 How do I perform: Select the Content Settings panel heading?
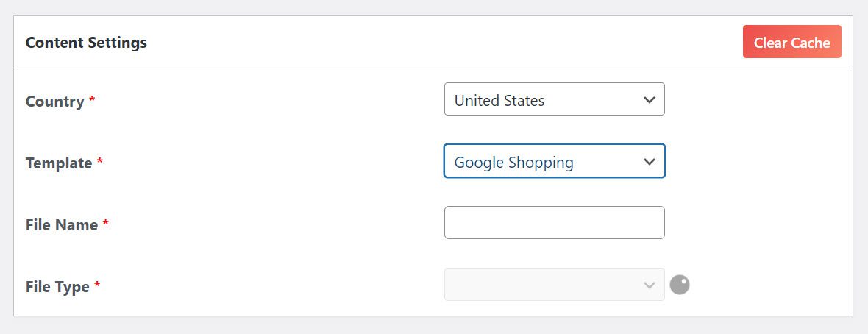(86, 43)
